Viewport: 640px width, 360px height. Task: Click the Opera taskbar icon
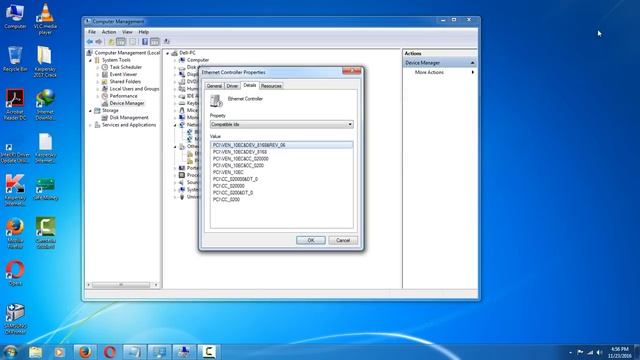[109, 352]
